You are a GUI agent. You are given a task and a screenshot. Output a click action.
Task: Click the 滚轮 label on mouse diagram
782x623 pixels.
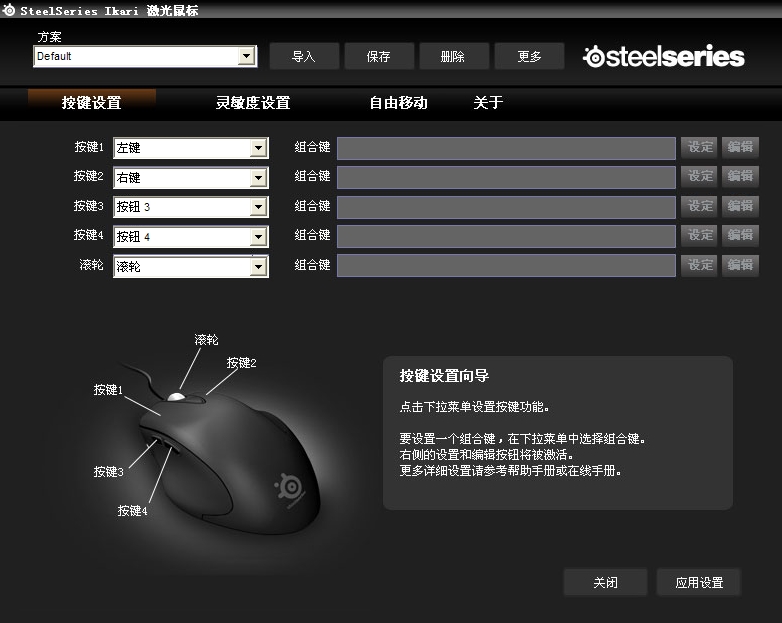(x=206, y=340)
